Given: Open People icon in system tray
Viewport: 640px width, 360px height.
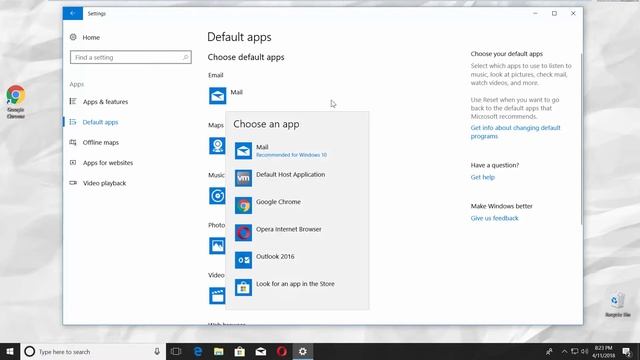Looking at the screenshot, I should click(x=549, y=351).
